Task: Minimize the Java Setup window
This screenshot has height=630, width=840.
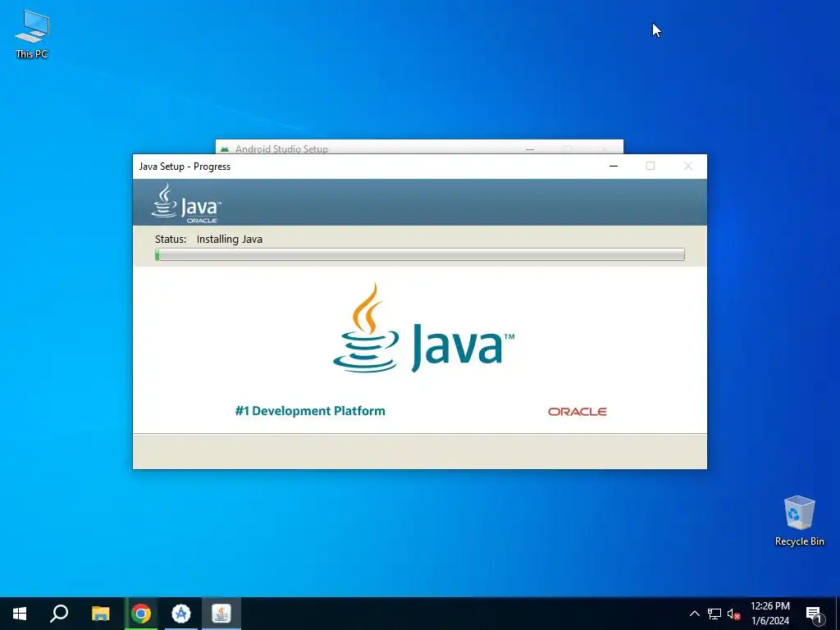Action: click(x=614, y=166)
